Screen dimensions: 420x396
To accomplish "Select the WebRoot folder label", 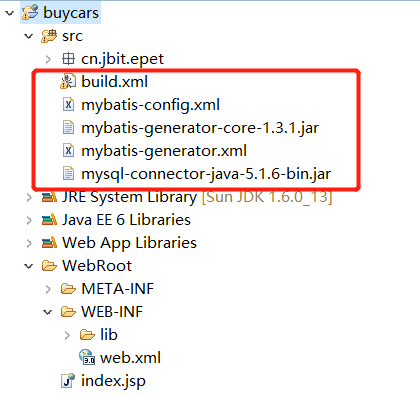I will [x=97, y=266].
